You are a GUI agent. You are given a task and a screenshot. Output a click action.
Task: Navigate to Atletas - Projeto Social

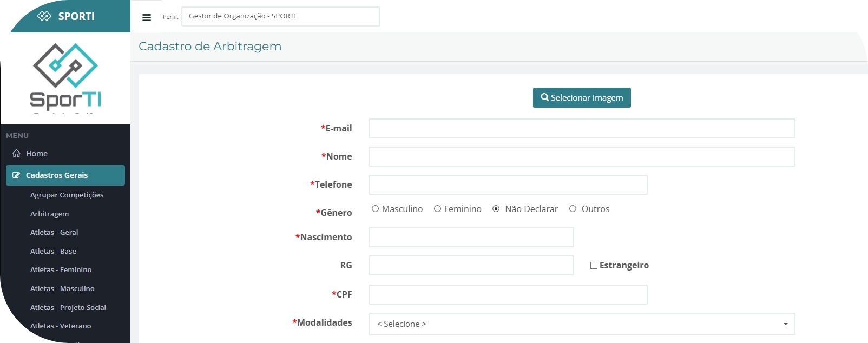[x=68, y=307]
